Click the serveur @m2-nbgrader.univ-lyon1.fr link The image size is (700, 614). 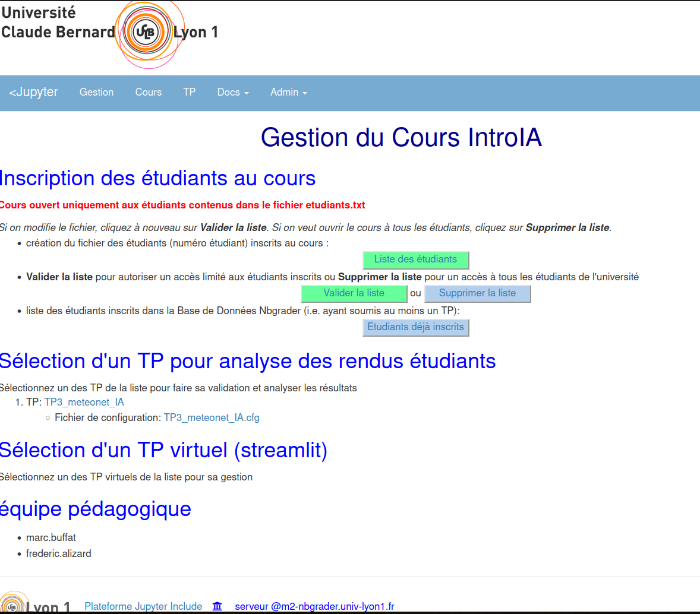click(314, 606)
